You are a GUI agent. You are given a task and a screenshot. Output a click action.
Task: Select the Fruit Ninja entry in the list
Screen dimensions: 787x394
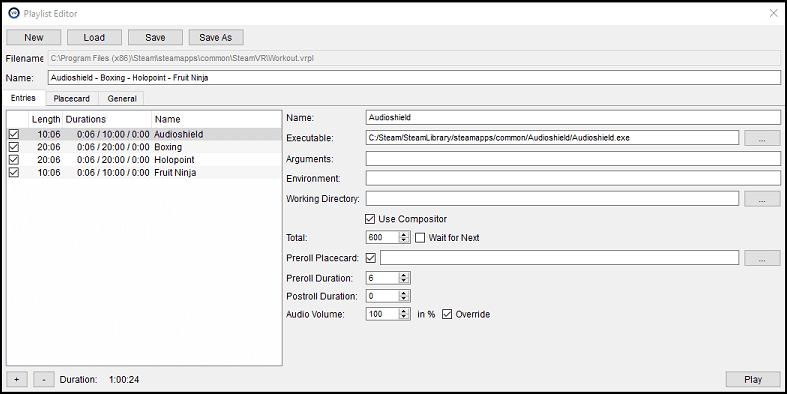pyautogui.click(x=144, y=172)
